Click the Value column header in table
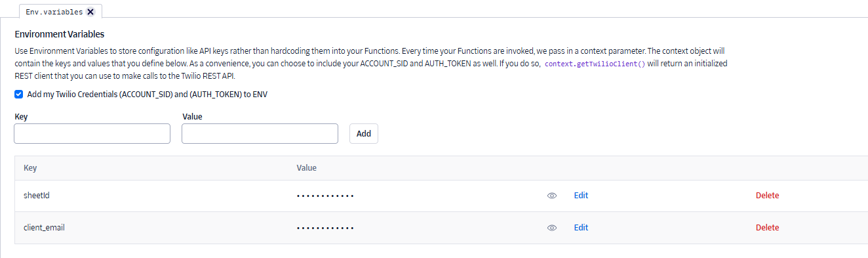Viewport: 868px width, 258px height. [x=307, y=167]
